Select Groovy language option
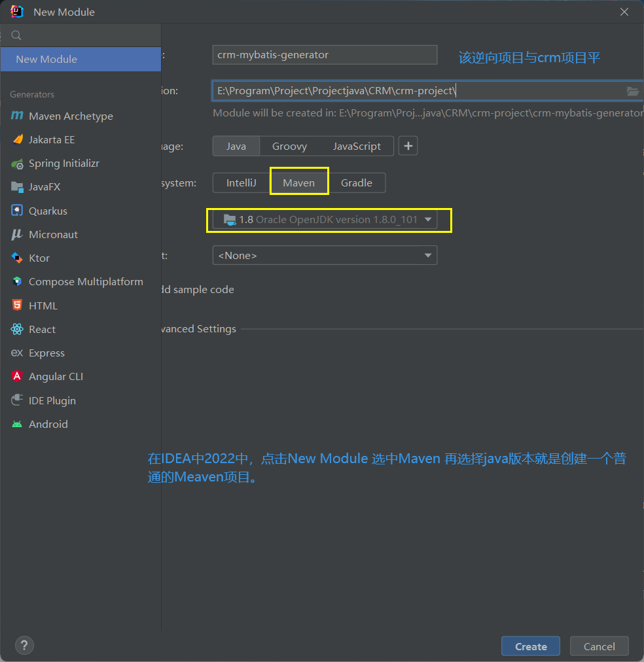The image size is (644, 662). [289, 146]
